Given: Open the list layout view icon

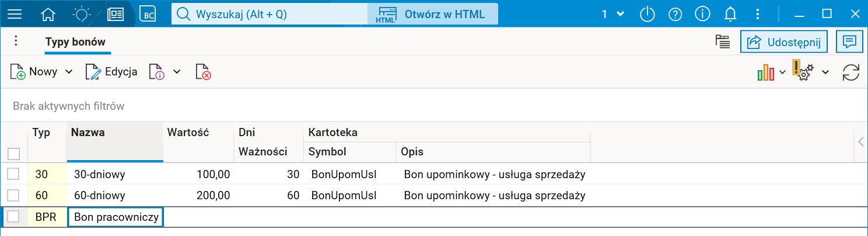Looking at the screenshot, I should point(723,41).
